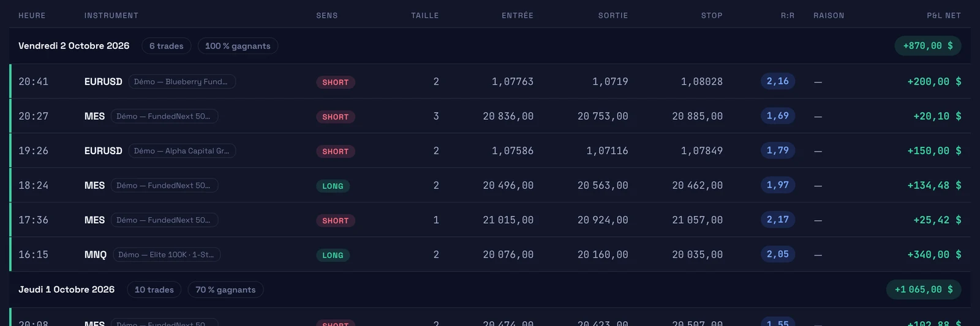
Task: Click the SHORT badge on the 17:36 trade
Action: pos(336,221)
